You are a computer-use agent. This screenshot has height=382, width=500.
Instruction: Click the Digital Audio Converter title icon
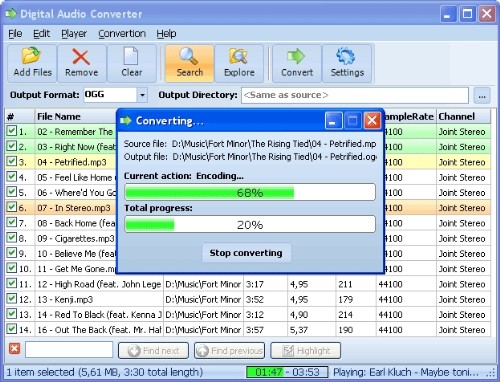click(x=11, y=14)
